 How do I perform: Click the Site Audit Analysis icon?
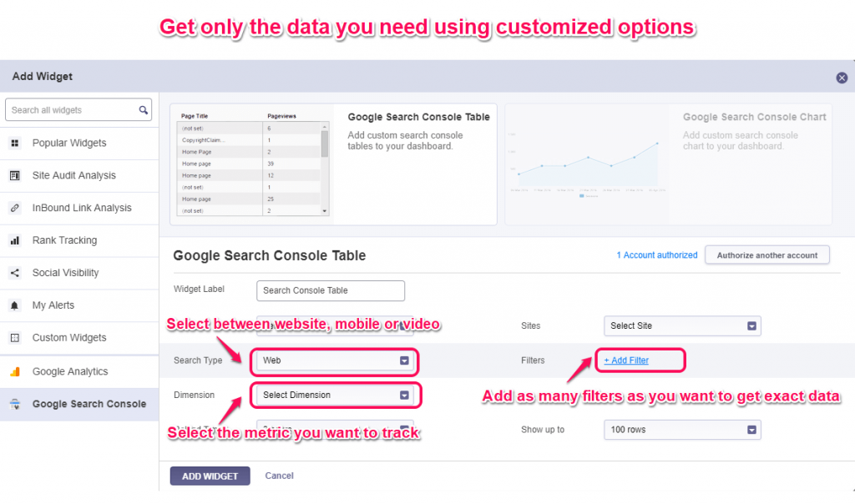point(14,176)
